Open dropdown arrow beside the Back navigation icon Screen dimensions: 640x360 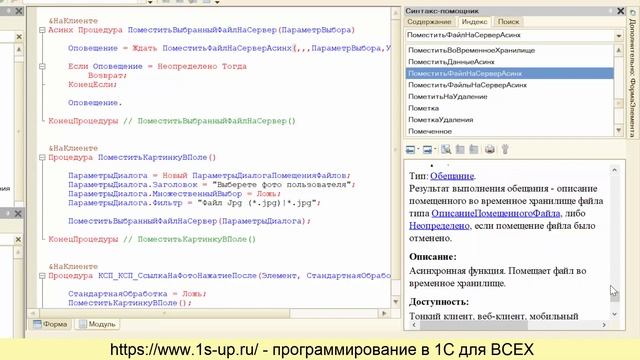click(x=418, y=149)
